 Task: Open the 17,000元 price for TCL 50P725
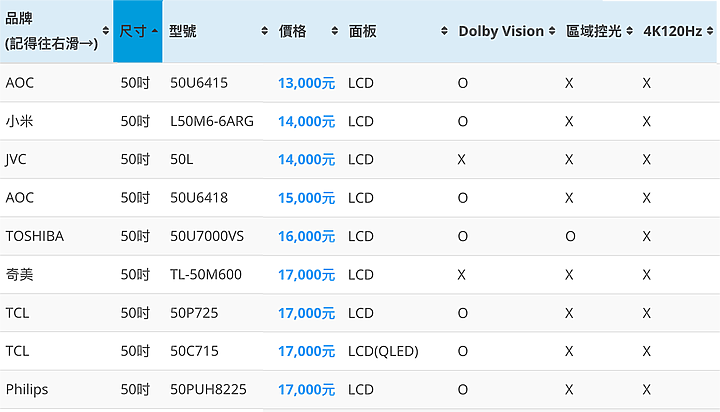click(306, 313)
